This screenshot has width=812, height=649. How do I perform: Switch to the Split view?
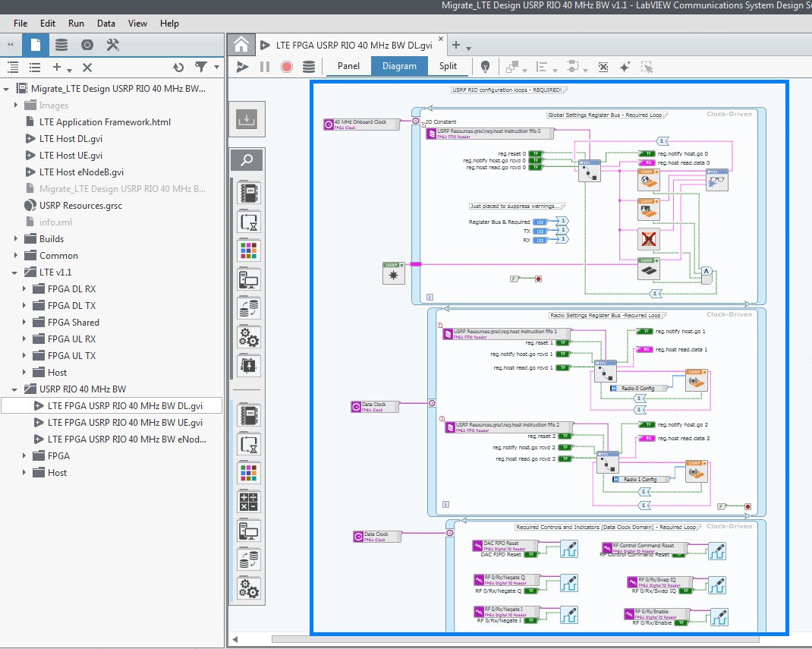pos(448,66)
